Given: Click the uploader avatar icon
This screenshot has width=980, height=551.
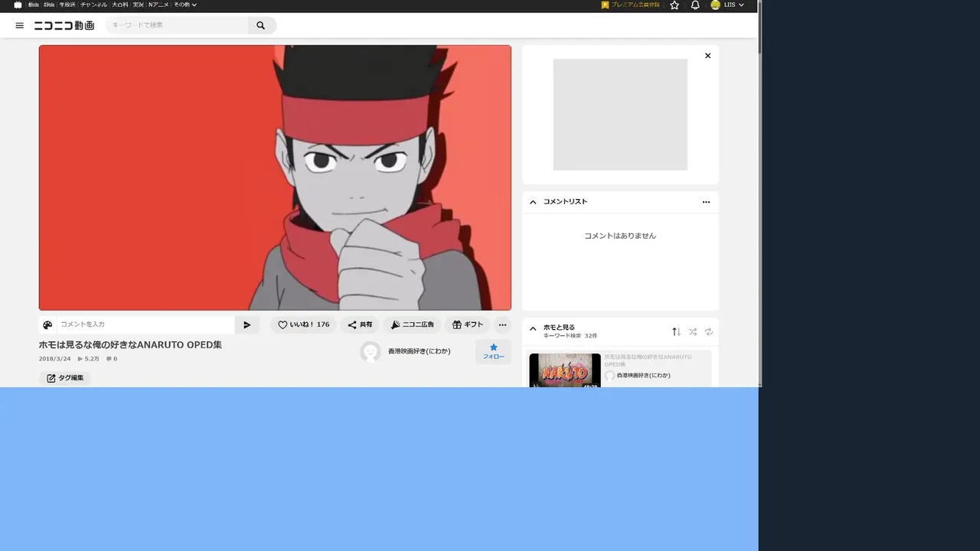Looking at the screenshot, I should click(371, 351).
